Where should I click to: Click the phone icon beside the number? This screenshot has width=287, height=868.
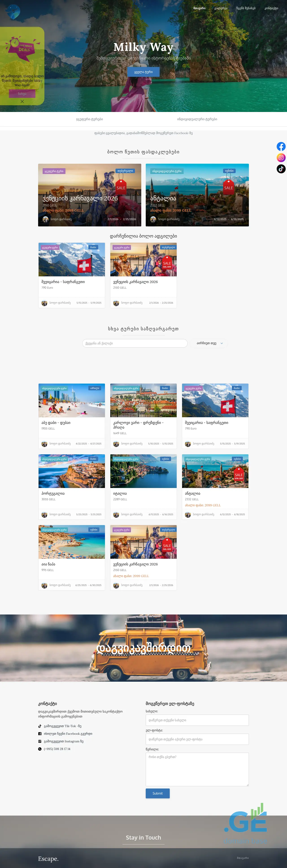point(40,749)
